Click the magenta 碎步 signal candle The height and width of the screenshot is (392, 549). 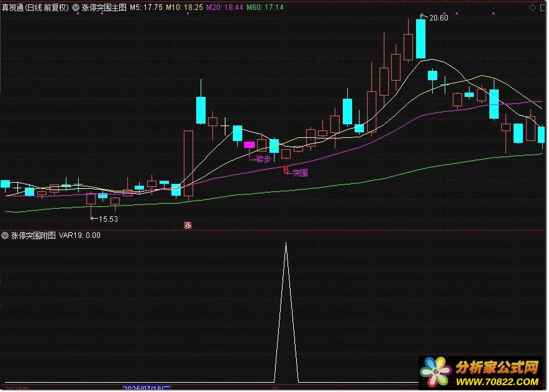click(249, 145)
